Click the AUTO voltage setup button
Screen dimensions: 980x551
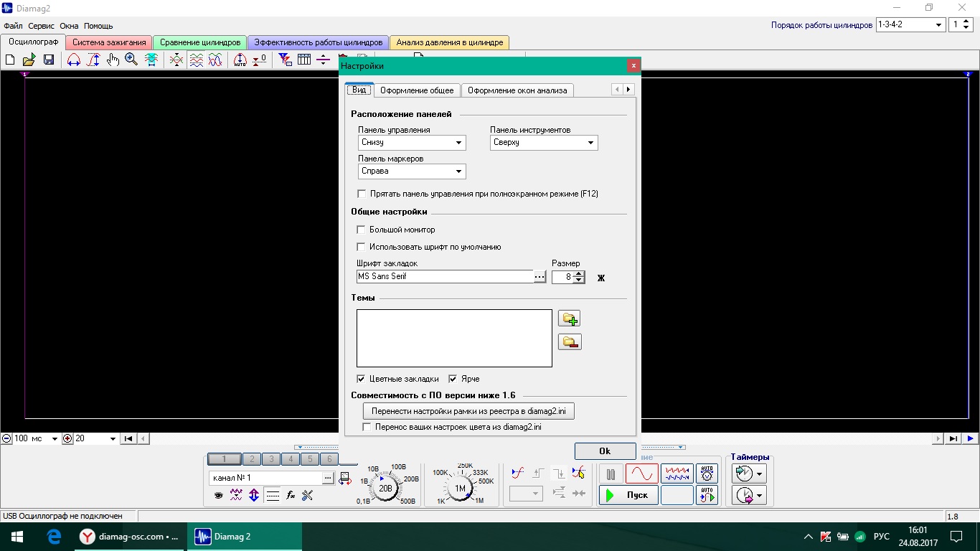coord(707,474)
